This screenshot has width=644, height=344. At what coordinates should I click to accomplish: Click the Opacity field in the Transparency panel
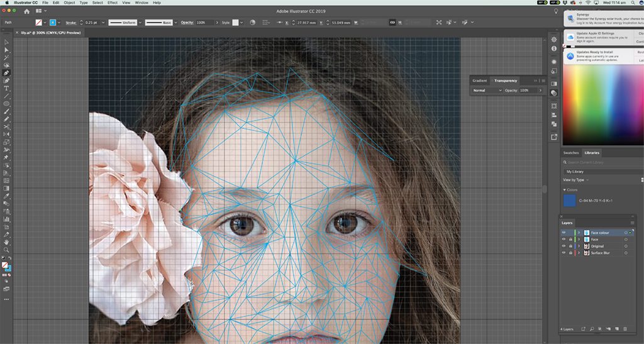tap(528, 91)
